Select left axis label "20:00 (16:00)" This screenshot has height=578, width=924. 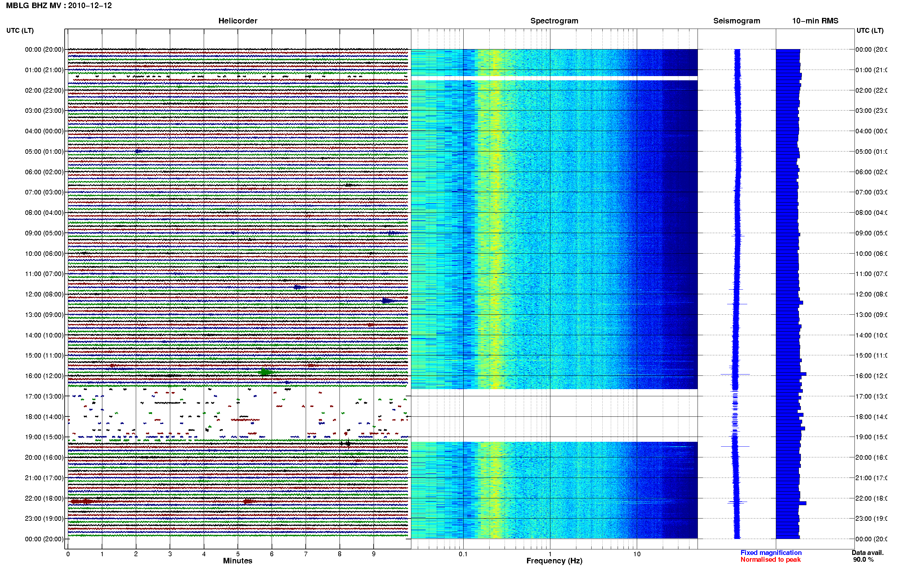pyautogui.click(x=44, y=458)
